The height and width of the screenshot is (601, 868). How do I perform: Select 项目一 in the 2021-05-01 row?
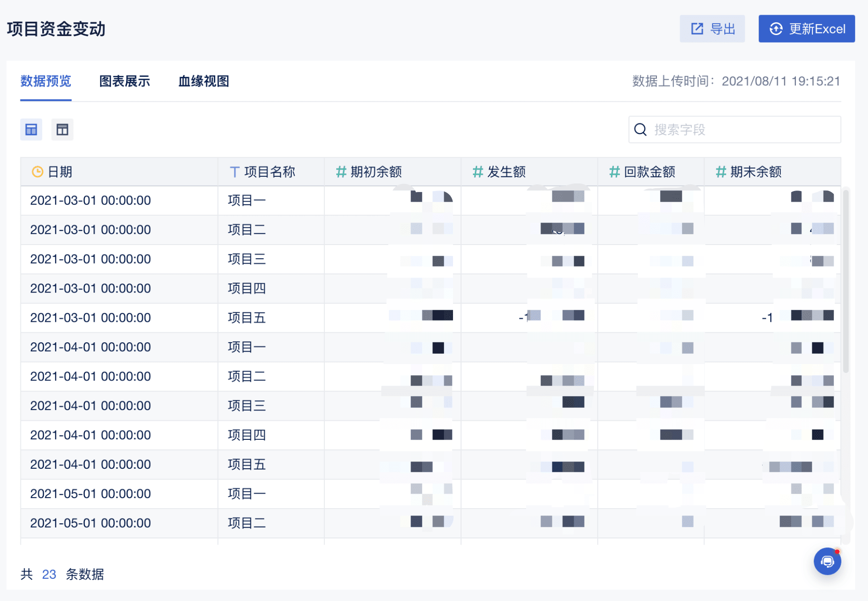click(x=247, y=494)
